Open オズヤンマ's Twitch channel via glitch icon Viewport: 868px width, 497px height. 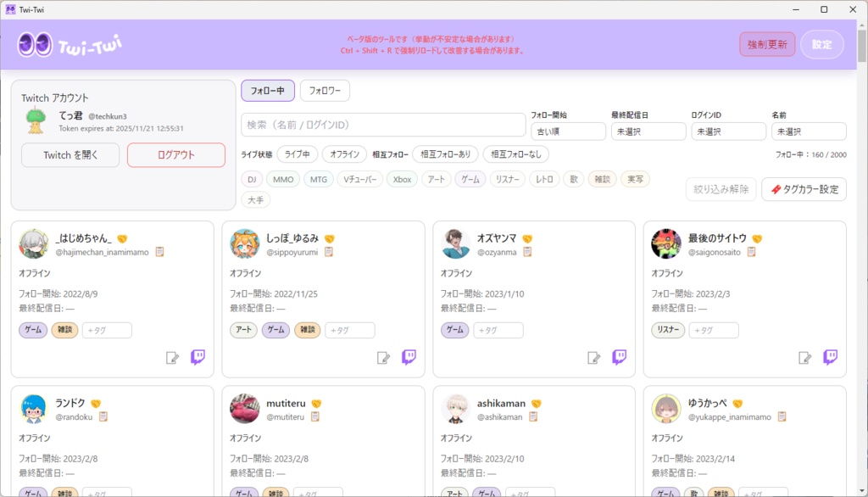[619, 357]
